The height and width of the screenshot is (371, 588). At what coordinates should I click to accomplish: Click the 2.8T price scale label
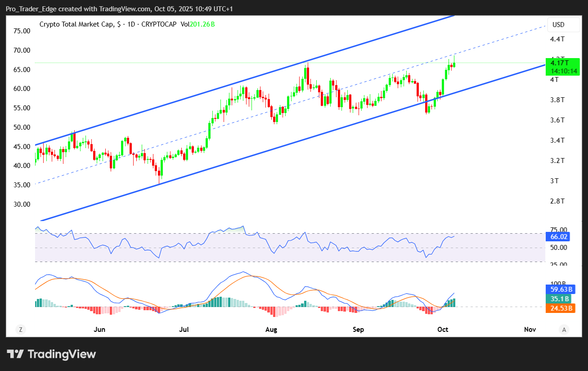[x=558, y=201]
